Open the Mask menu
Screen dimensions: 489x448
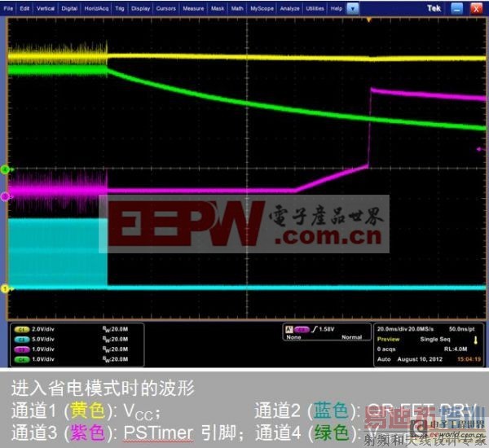(x=218, y=8)
